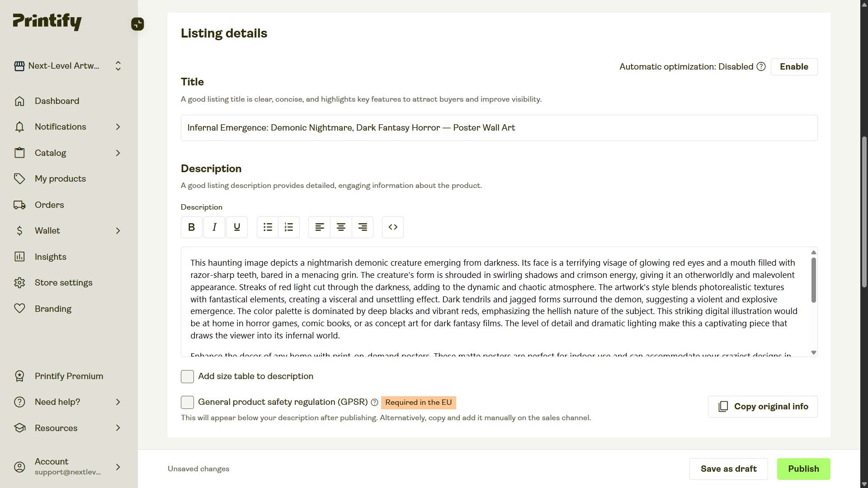
Task: Toggle bold formatting in the description editor
Action: point(191,227)
